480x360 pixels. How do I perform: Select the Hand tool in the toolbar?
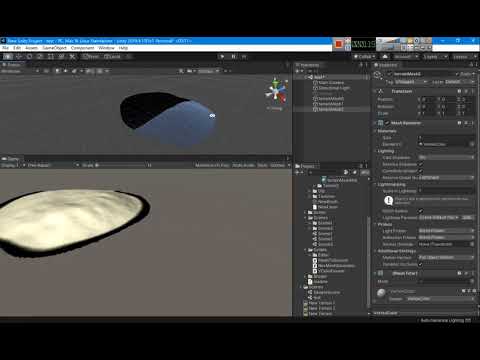click(x=8, y=57)
